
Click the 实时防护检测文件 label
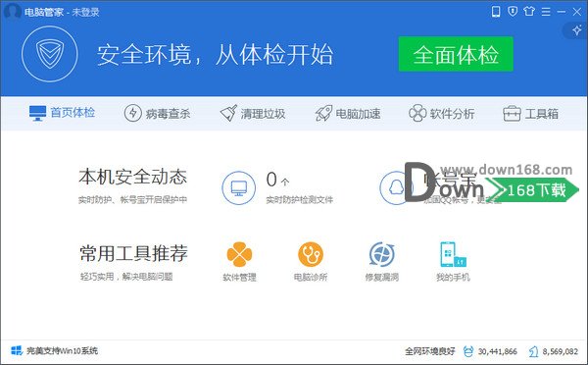coord(299,199)
